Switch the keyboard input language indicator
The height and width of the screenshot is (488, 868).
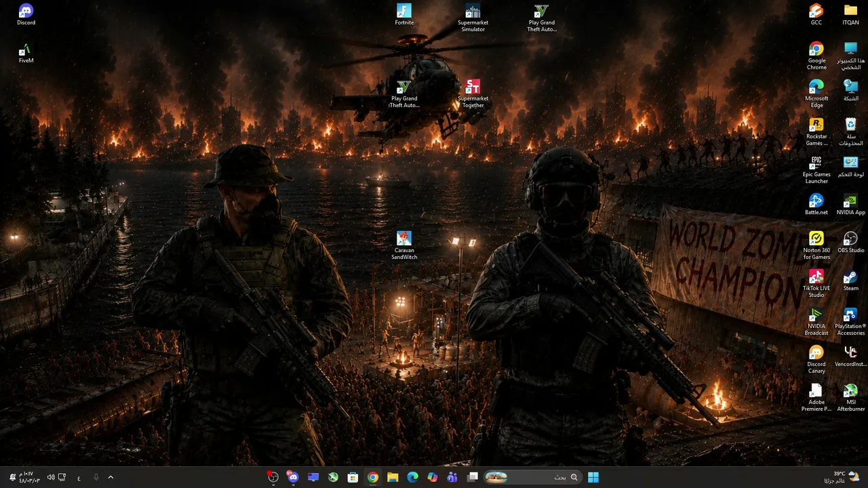click(x=79, y=477)
